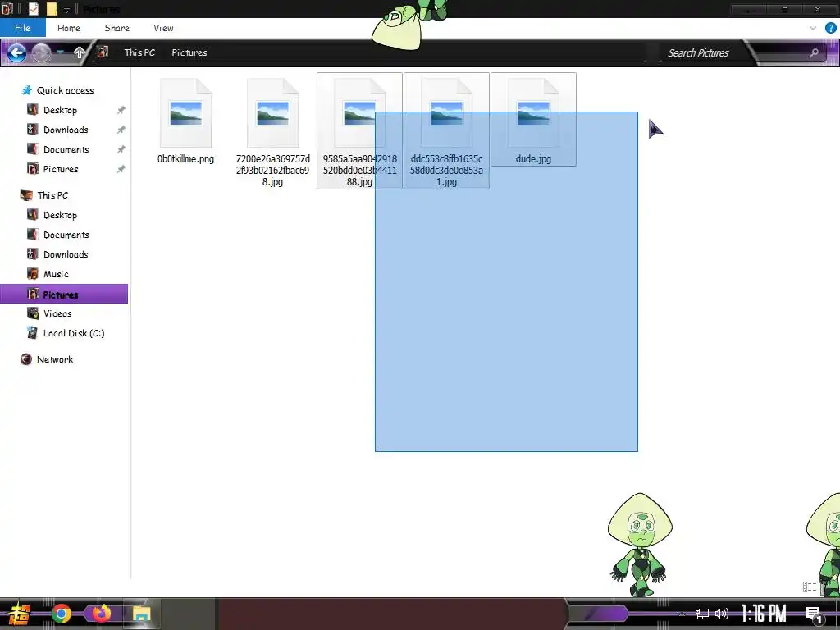Viewport: 840px width, 630px height.
Task: Click the Properties quick access toolbar icon
Action: (x=33, y=9)
